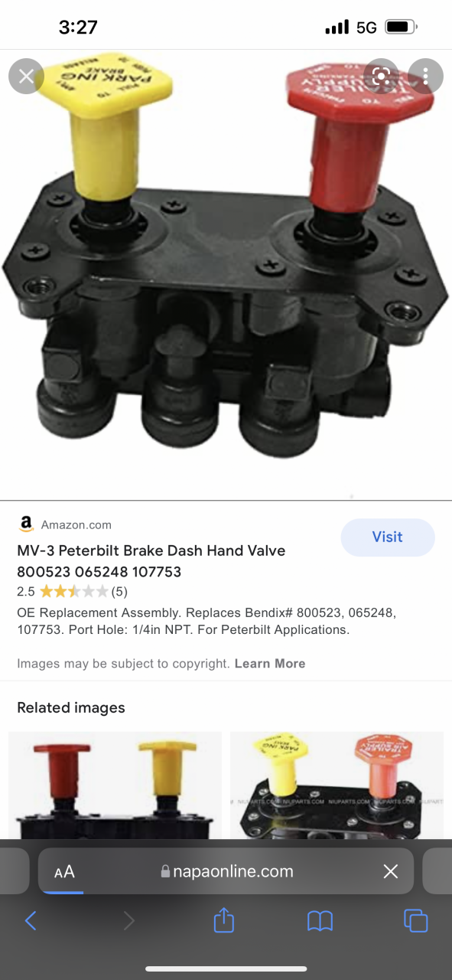
Task: Tap the Amazon.com source label
Action: 76,525
